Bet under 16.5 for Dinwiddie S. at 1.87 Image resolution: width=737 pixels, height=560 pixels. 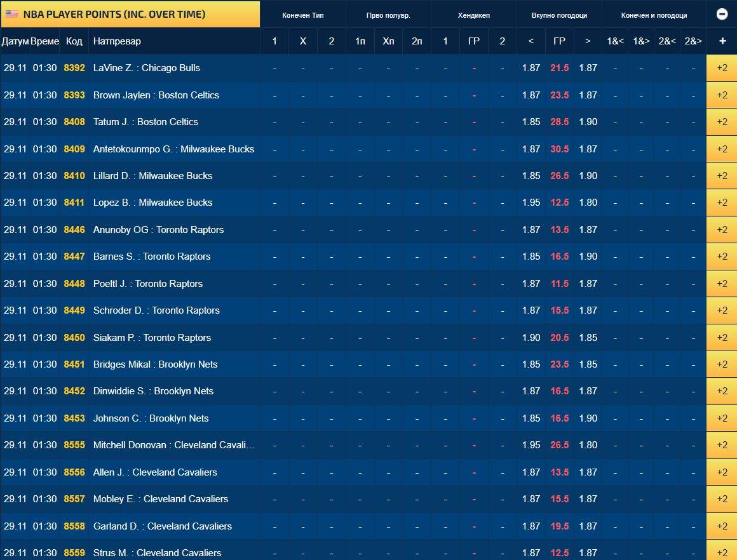pos(531,391)
